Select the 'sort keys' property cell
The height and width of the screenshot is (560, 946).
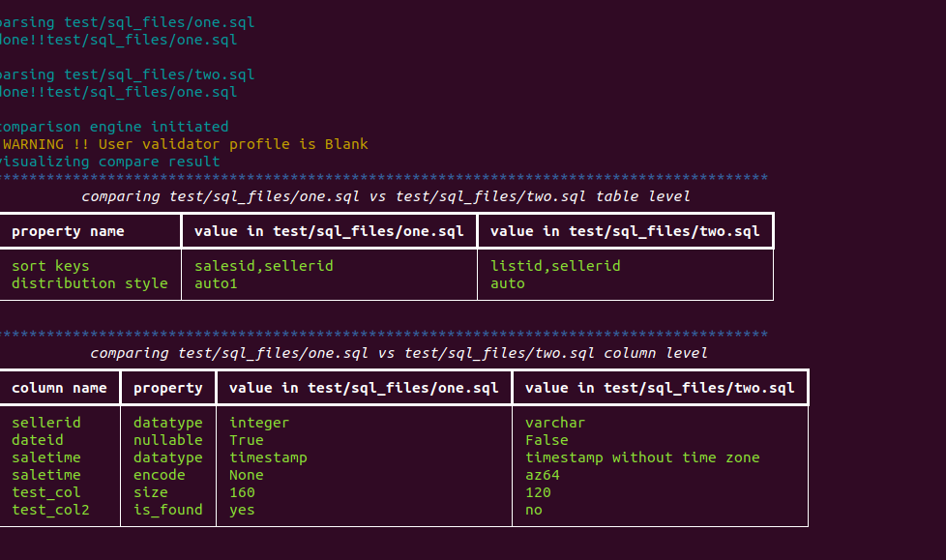[x=50, y=266]
